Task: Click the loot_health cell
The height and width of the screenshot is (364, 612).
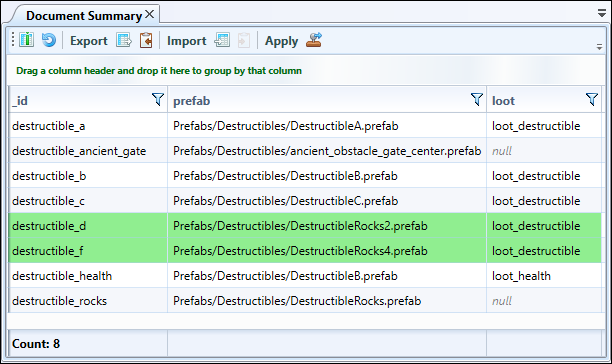Action: click(544, 275)
